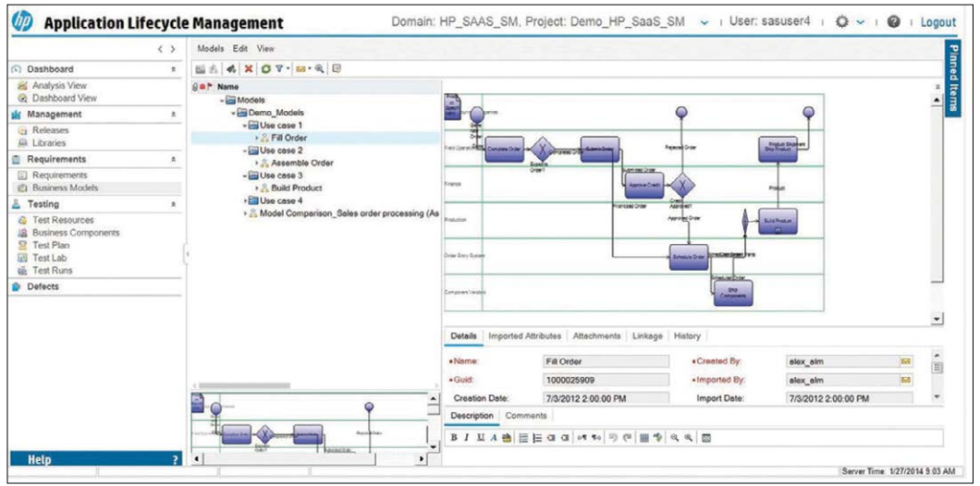Click the red X delete icon in toolbar
This screenshot has height=486, width=980.
249,68
